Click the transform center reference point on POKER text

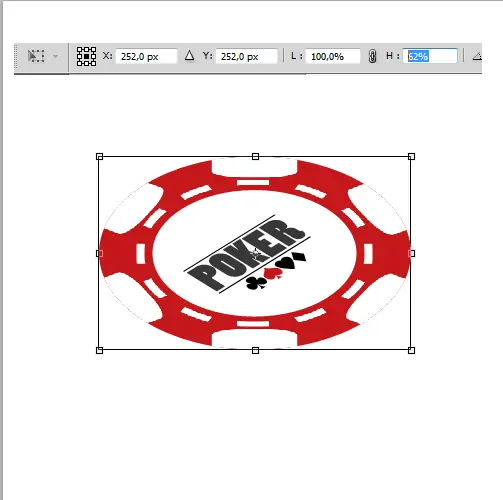tap(256, 254)
